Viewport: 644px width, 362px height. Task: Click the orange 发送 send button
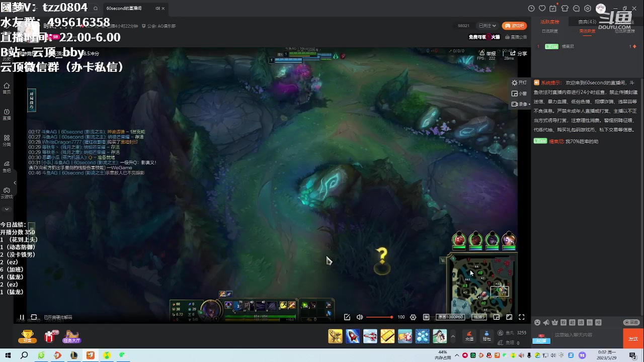tap(633, 338)
